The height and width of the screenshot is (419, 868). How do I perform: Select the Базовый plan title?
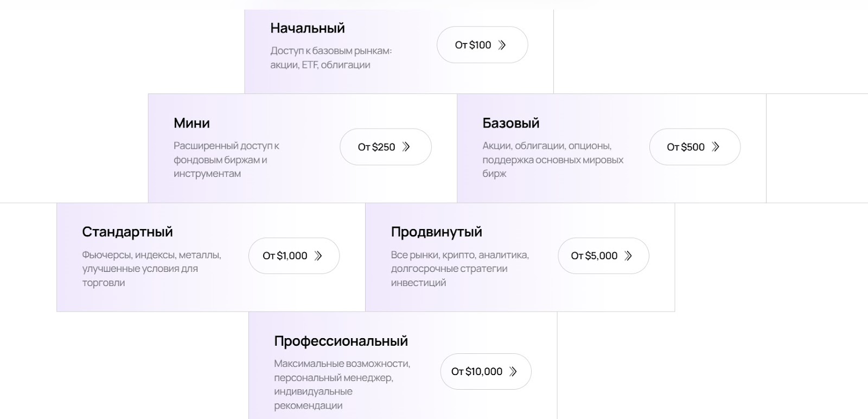pos(510,123)
